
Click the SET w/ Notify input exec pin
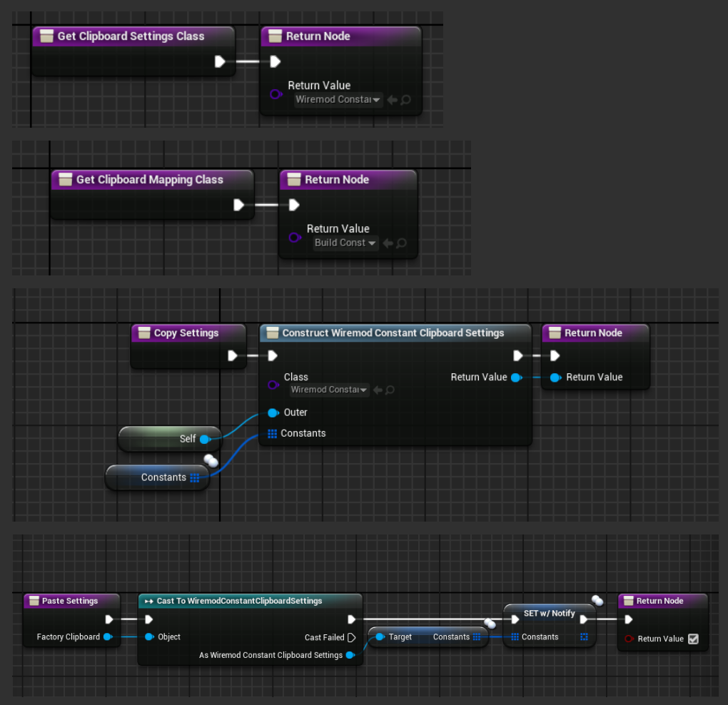pos(515,619)
